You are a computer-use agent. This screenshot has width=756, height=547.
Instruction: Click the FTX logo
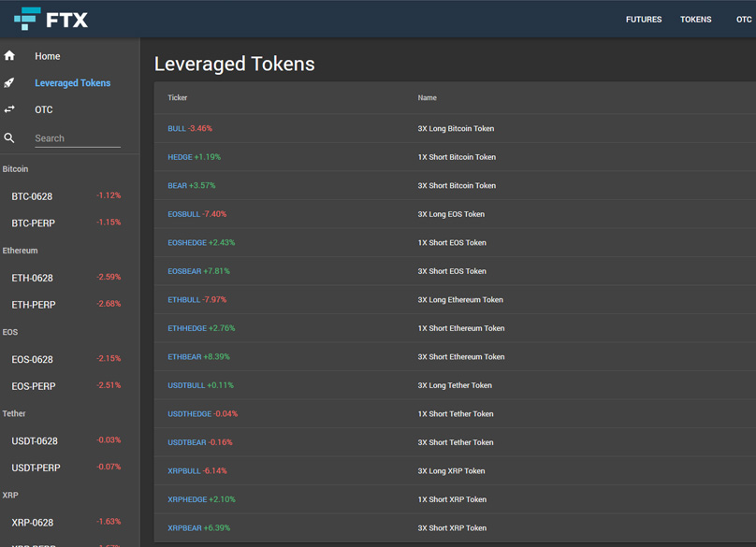[x=51, y=19]
